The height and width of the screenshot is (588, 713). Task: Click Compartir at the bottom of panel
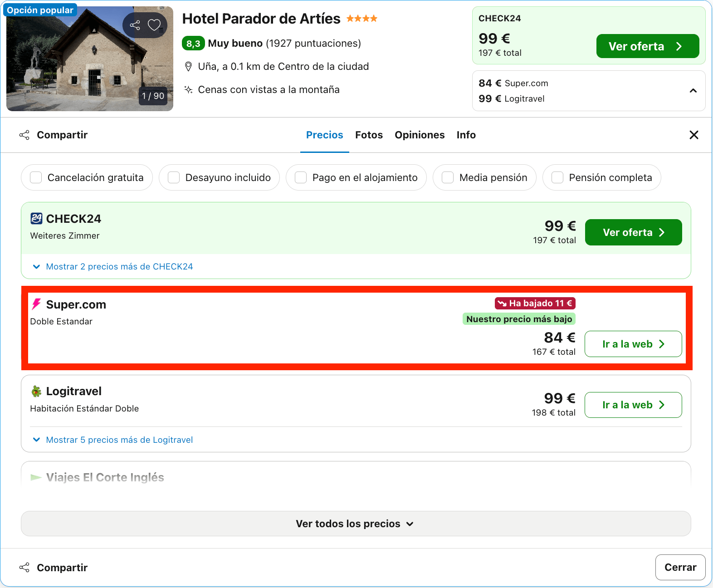tap(54, 568)
